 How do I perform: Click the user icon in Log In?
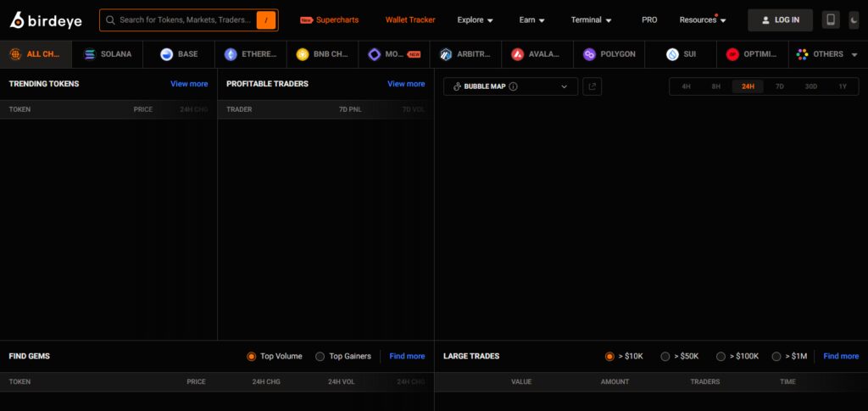tap(765, 19)
